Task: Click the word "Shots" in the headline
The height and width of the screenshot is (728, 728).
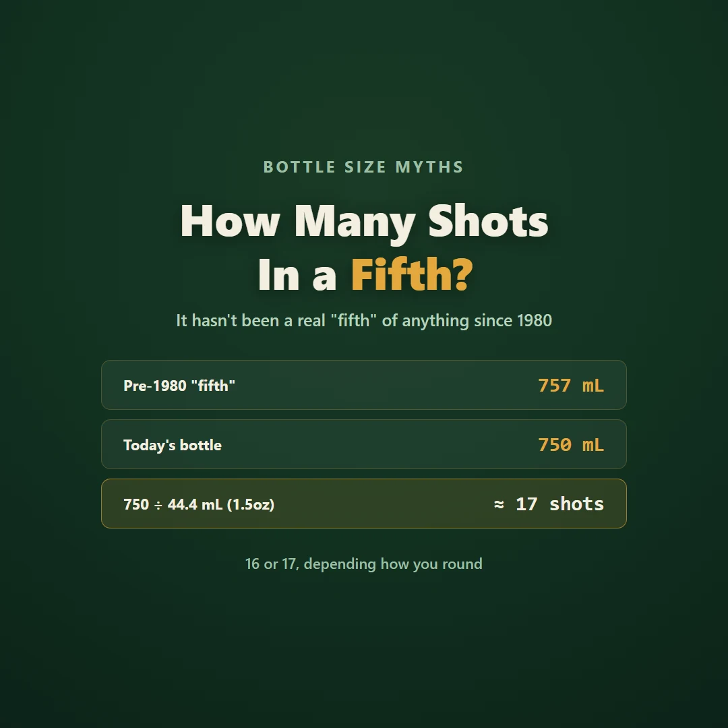Action: tap(488, 221)
